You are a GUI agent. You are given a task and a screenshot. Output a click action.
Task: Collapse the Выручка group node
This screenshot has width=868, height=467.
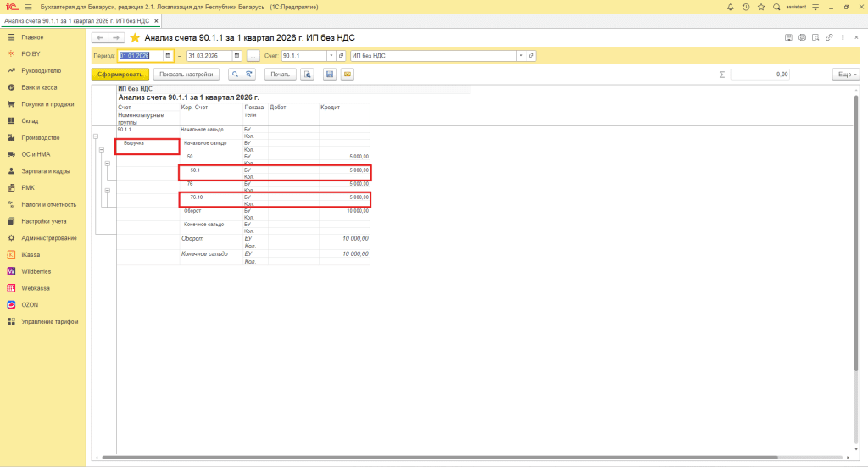[102, 150]
